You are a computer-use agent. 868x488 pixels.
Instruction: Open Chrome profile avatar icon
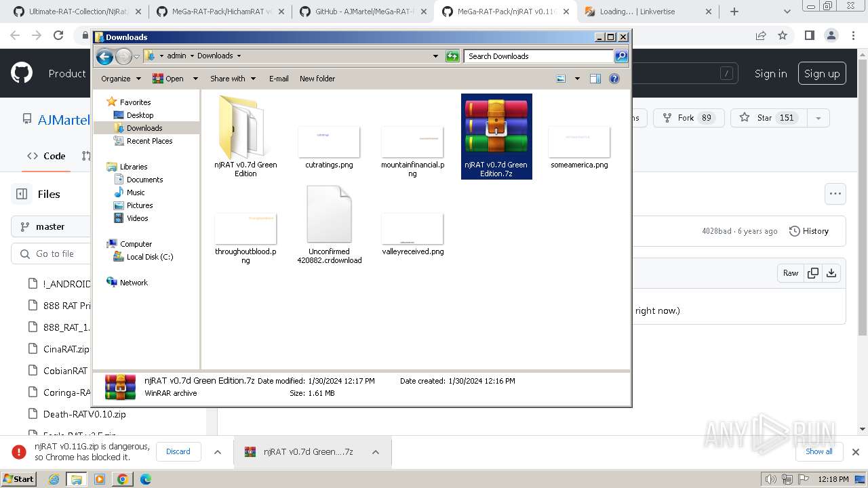(x=831, y=35)
